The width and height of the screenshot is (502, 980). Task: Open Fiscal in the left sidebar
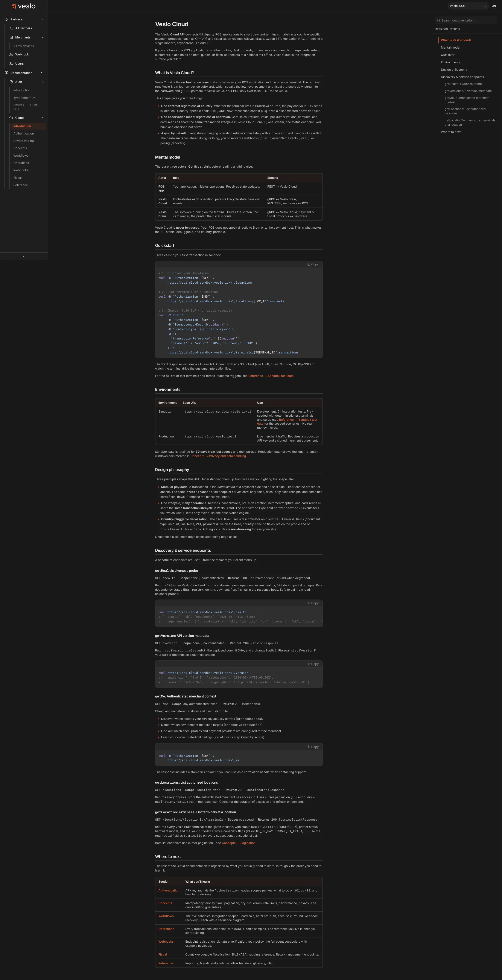[17, 178]
